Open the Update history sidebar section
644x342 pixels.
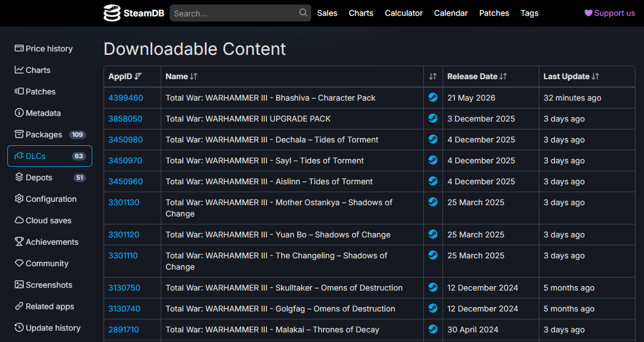tap(50, 328)
